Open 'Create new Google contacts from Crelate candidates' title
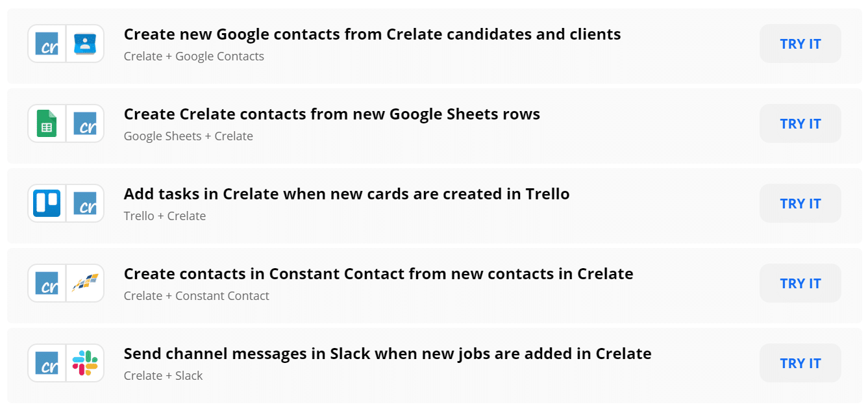868x411 pixels. click(x=372, y=34)
